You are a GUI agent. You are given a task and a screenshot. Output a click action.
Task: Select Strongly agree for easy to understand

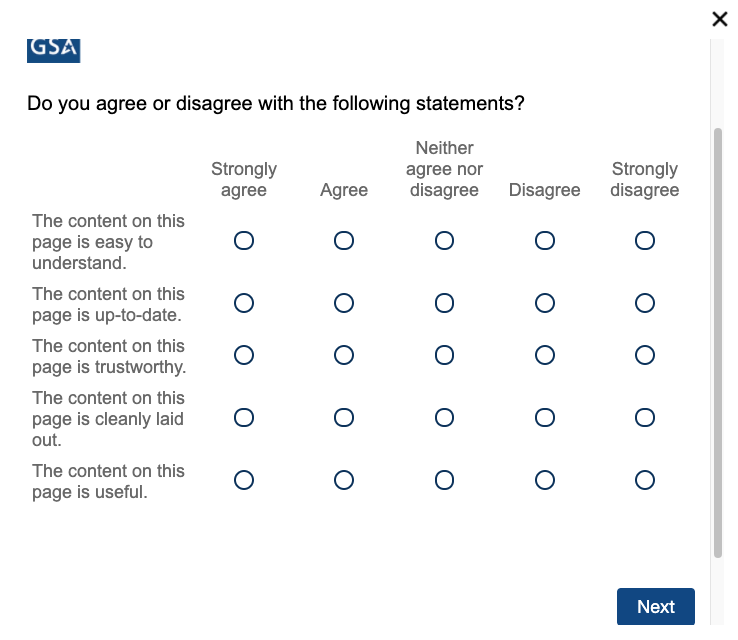click(x=244, y=241)
